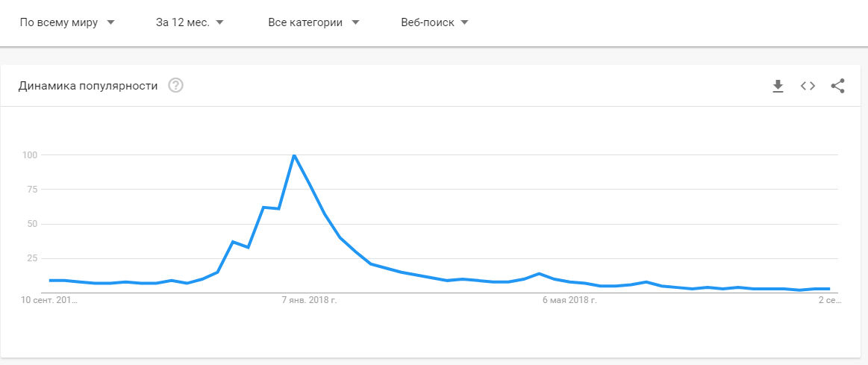The width and height of the screenshot is (868, 365).
Task: Click the Динамика популярности heading
Action: 88,86
